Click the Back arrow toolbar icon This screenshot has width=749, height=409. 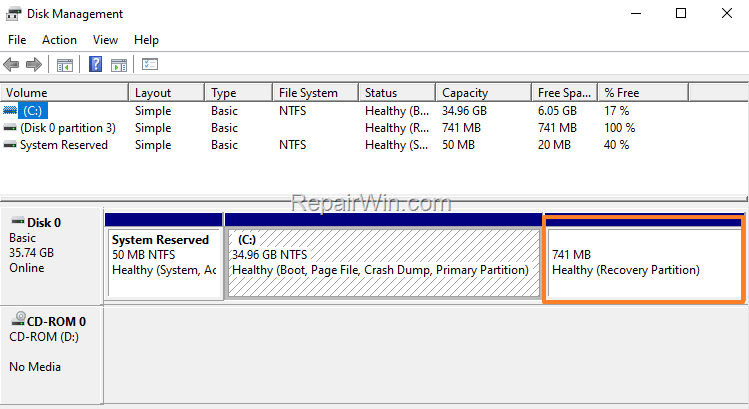pos(12,65)
